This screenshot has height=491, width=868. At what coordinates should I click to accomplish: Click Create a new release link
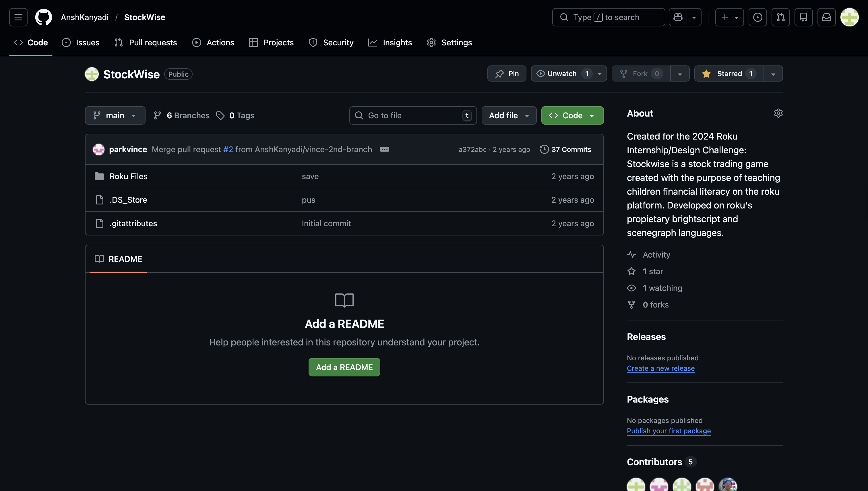pos(660,368)
